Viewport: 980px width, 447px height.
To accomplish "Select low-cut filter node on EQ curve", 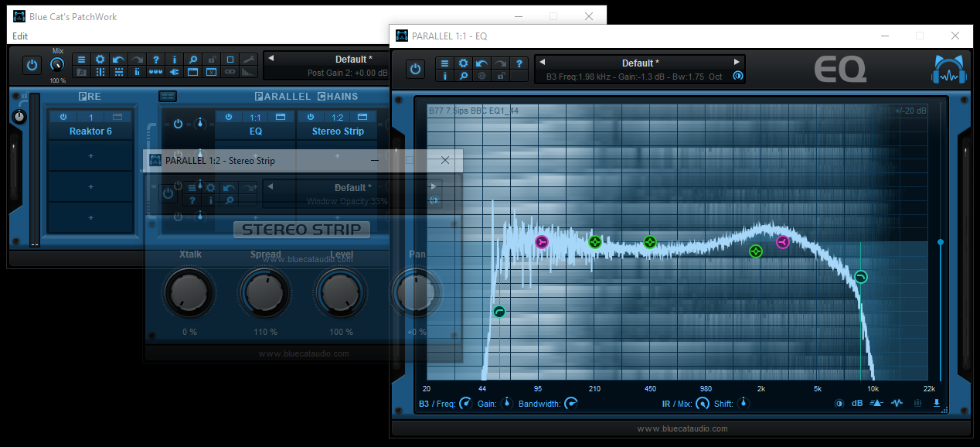I will 499,312.
